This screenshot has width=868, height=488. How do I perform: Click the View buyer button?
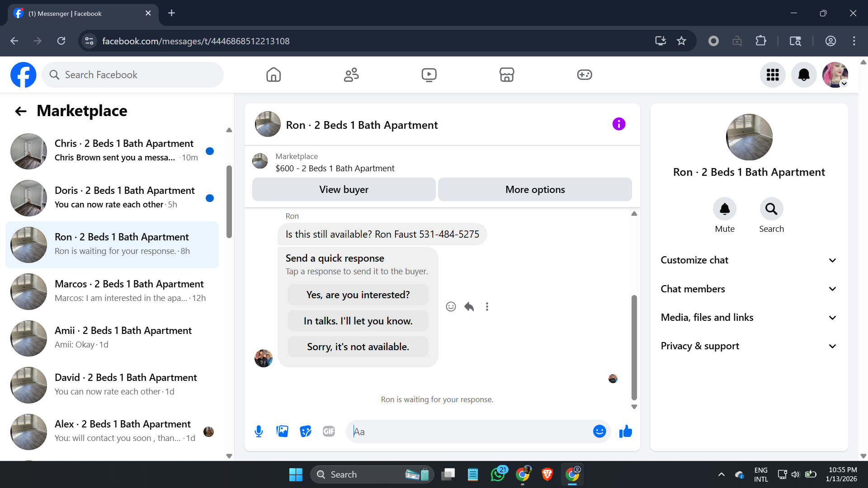pos(344,190)
